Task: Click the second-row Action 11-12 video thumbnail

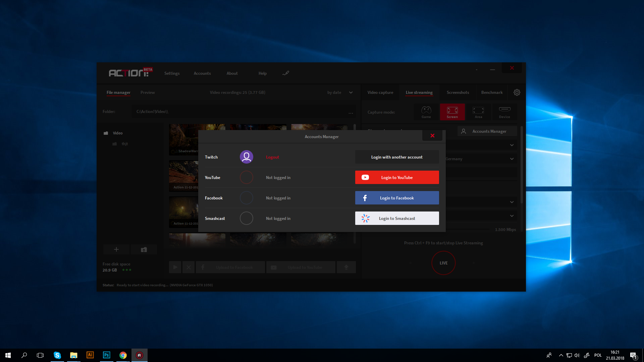Action: pos(184,176)
